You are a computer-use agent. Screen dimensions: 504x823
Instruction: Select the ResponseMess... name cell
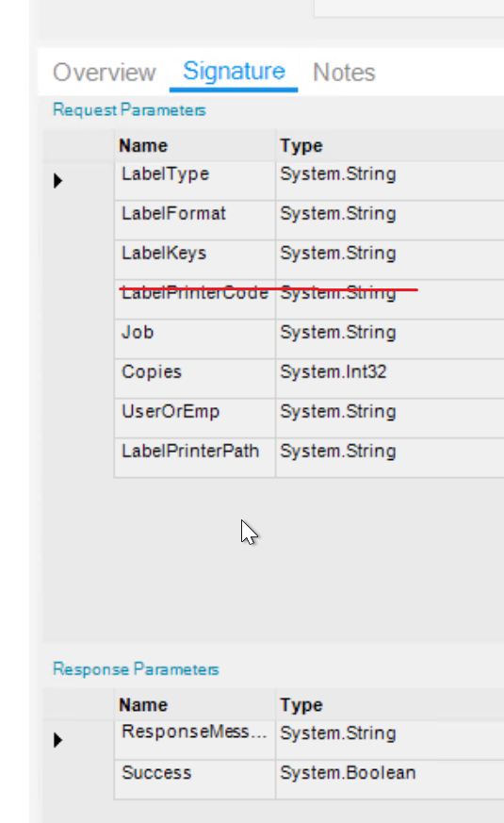click(195, 739)
